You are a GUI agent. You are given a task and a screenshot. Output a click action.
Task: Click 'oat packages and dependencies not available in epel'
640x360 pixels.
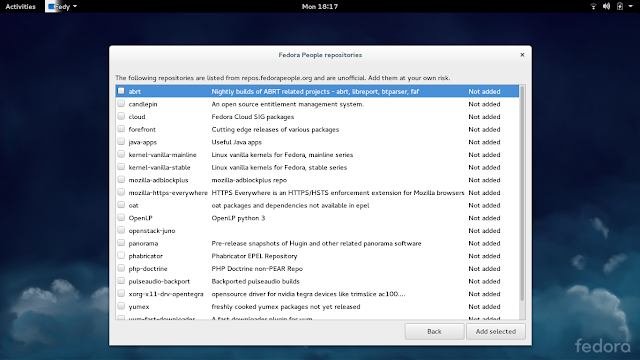(x=290, y=205)
